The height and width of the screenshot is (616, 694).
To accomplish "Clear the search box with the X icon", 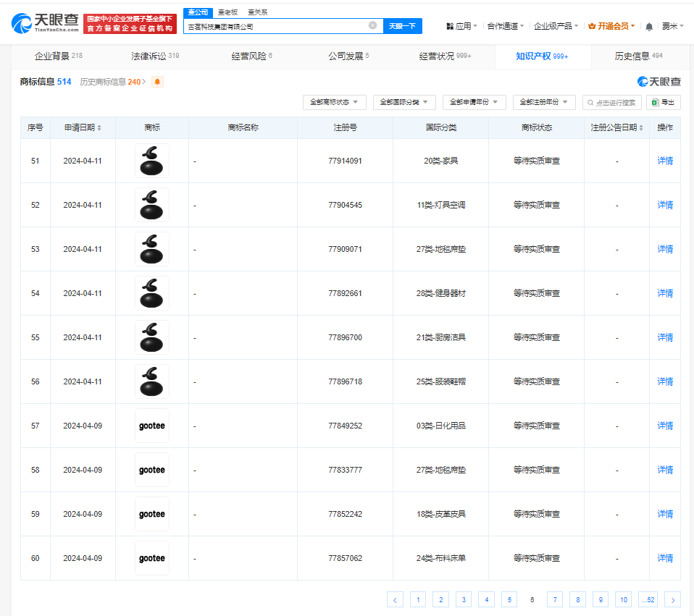I will tap(372, 25).
